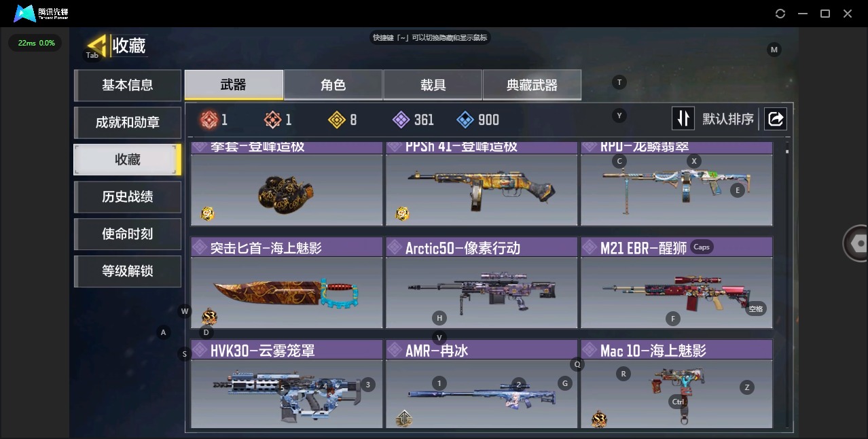The height and width of the screenshot is (439, 868).
Task: Filter by the yellow rarity showing 8
Action: [x=337, y=120]
